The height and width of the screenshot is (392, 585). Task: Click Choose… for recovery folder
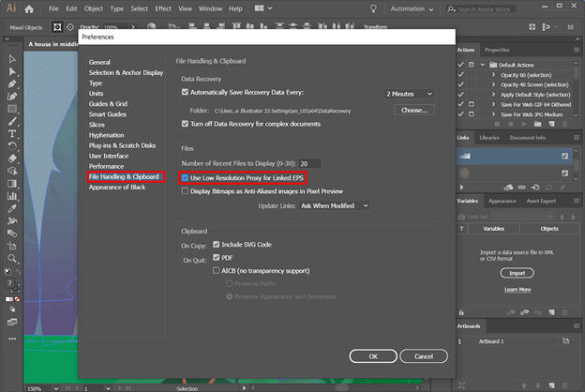413,110
